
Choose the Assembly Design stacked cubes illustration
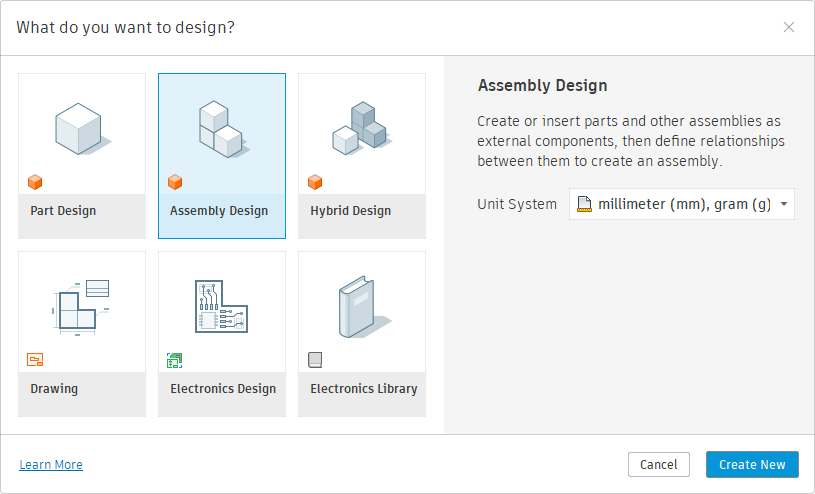click(221, 128)
